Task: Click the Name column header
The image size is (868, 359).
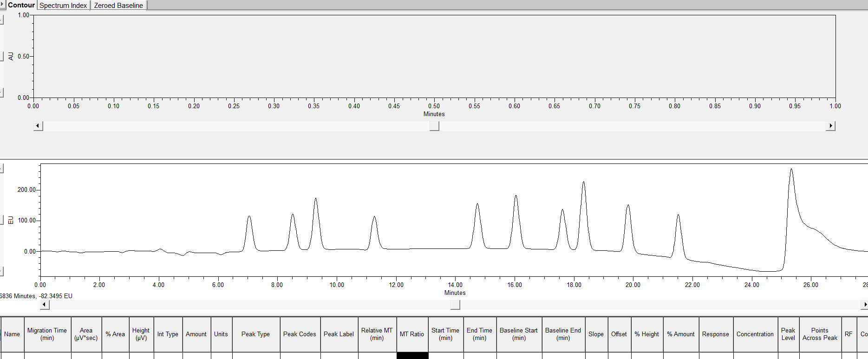Action: (x=12, y=334)
